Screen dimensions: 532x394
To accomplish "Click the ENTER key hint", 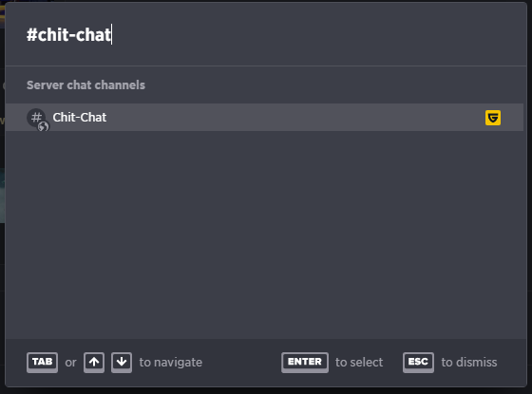I will 305,363.
